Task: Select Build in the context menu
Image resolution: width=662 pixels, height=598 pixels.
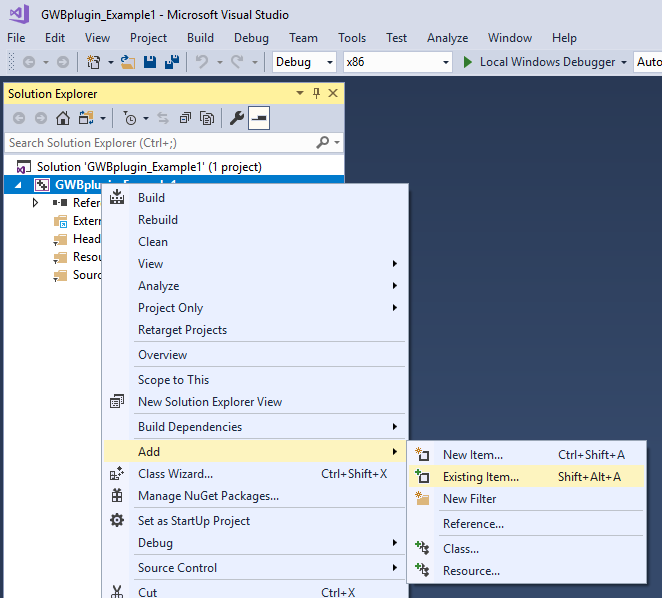Action: pos(255,198)
